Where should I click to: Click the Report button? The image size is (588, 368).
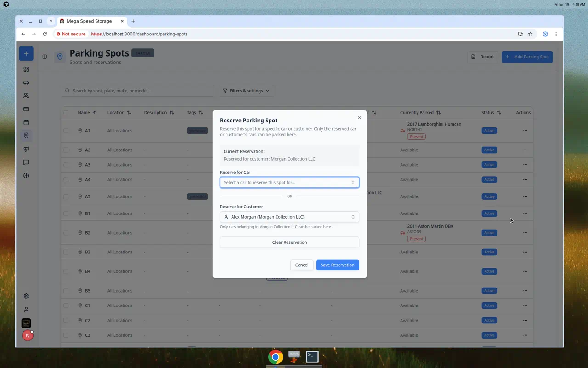click(482, 57)
